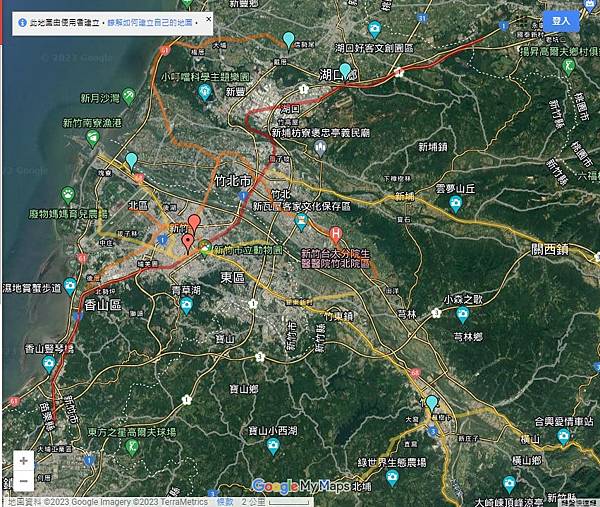Select the teal pin at end of orange route
Image resolution: width=600 pixels, height=507 pixels.
point(289,41)
